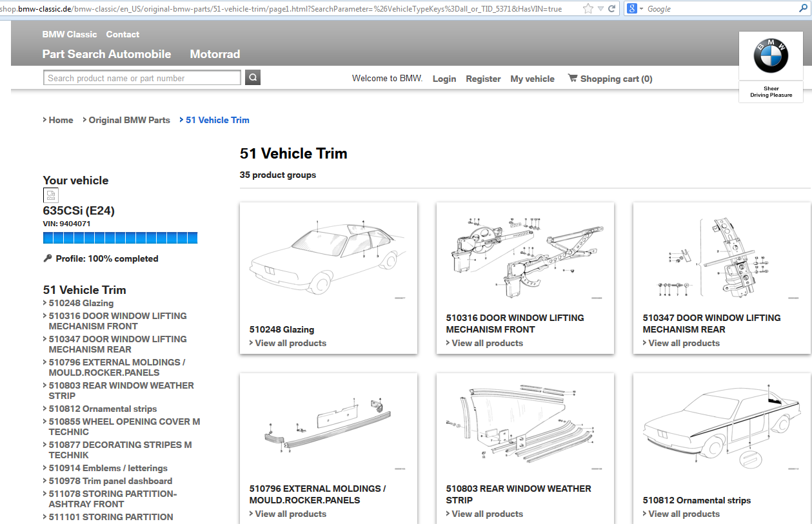Go to Home breadcrumb
Image resolution: width=812 pixels, height=524 pixels.
[x=61, y=120]
